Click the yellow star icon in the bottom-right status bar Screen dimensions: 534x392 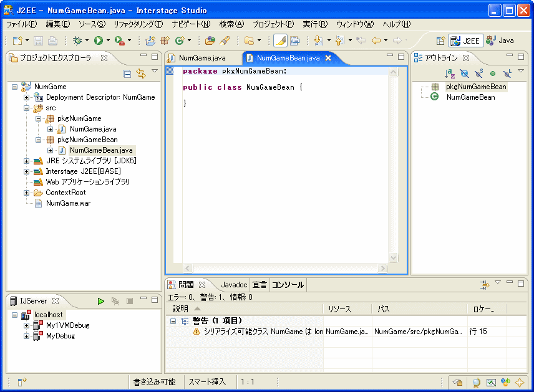click(x=520, y=383)
